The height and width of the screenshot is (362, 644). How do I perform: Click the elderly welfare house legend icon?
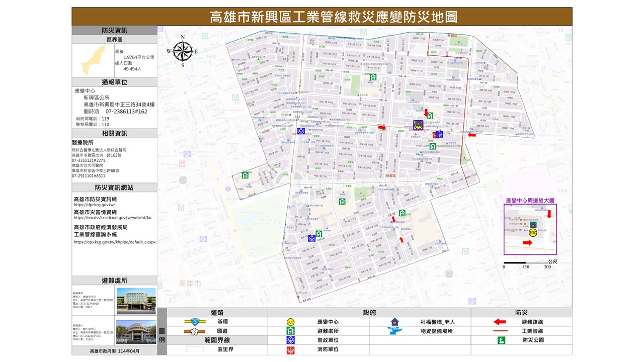pos(395,322)
